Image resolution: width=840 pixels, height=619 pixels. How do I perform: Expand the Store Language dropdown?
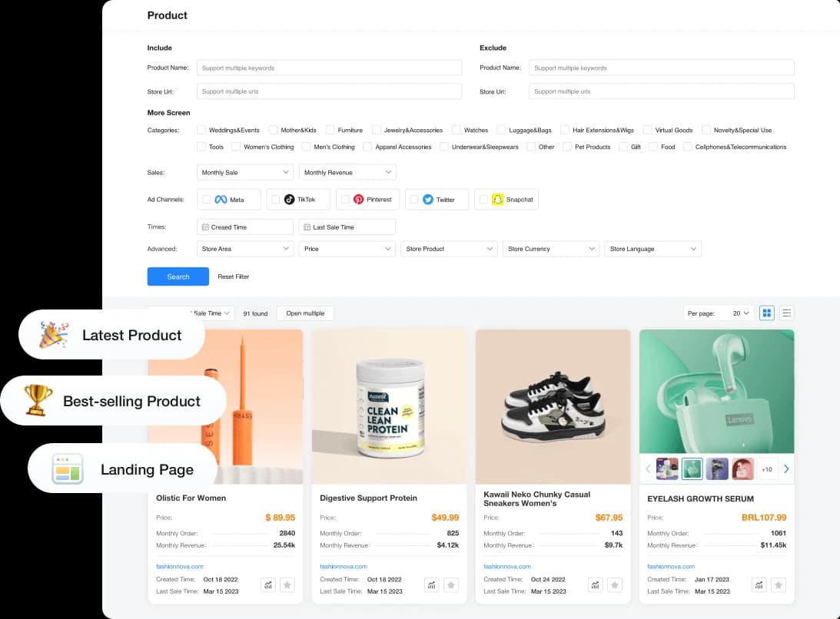(652, 249)
